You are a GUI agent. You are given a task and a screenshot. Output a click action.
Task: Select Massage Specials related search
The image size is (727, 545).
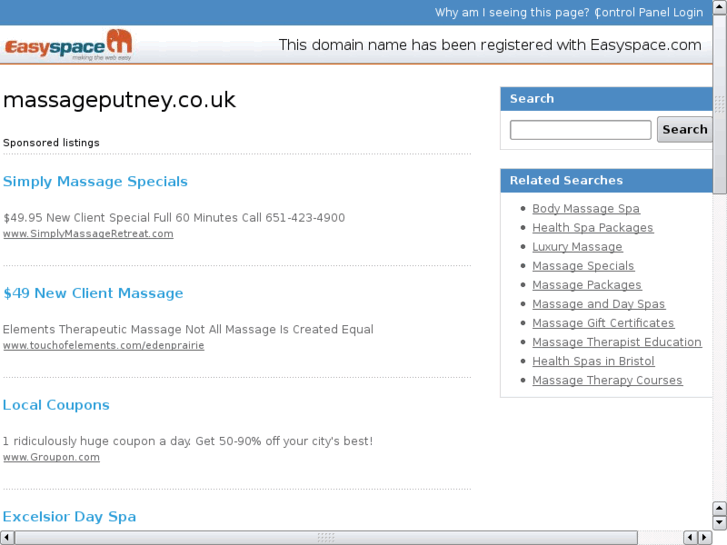583,266
